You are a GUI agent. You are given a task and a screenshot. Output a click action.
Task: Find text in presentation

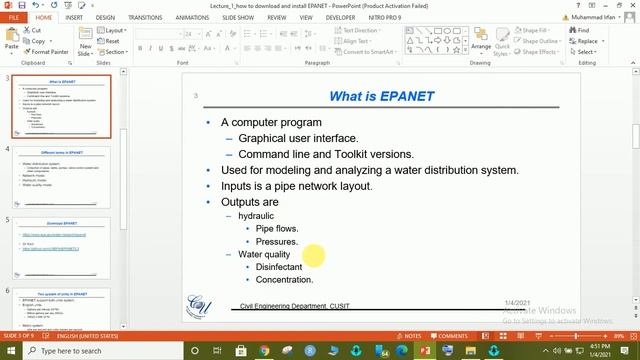[x=579, y=30]
